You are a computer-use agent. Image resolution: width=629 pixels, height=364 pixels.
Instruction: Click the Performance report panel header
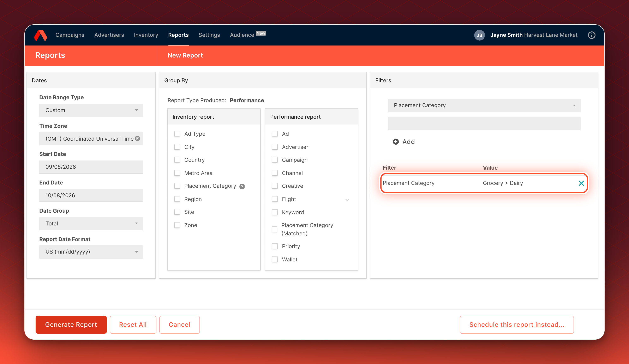[312, 117]
